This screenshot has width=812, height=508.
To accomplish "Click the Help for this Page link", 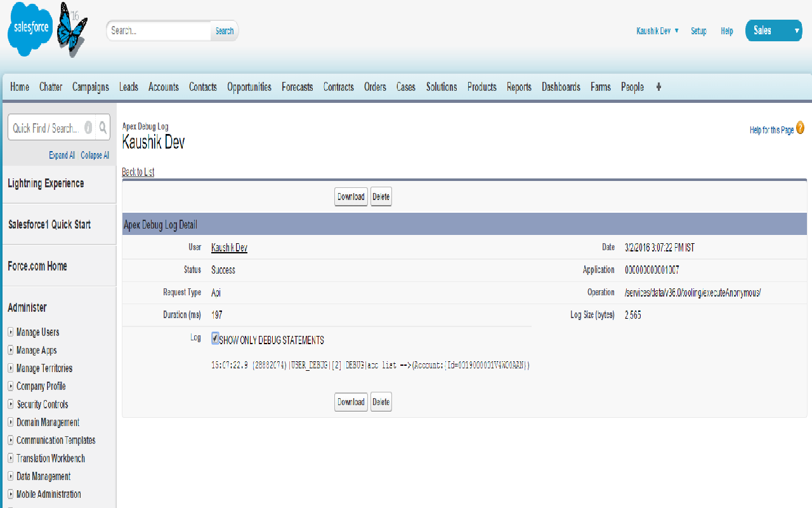I will click(771, 130).
